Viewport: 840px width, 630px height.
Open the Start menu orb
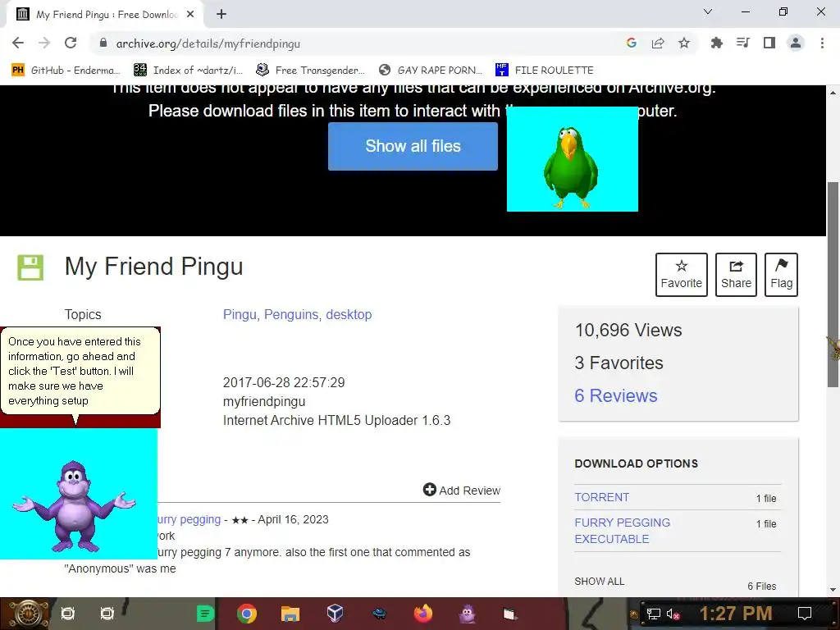[27, 614]
